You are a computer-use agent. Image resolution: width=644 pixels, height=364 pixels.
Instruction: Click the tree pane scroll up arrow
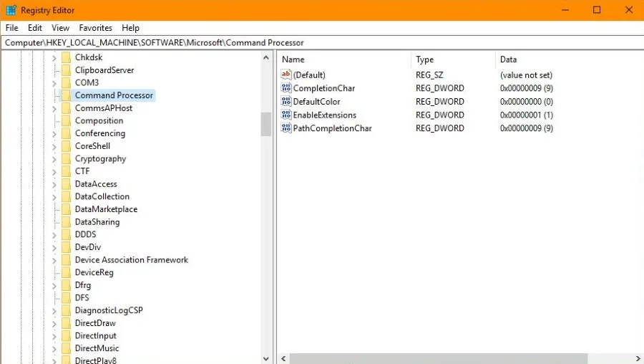tap(266, 57)
